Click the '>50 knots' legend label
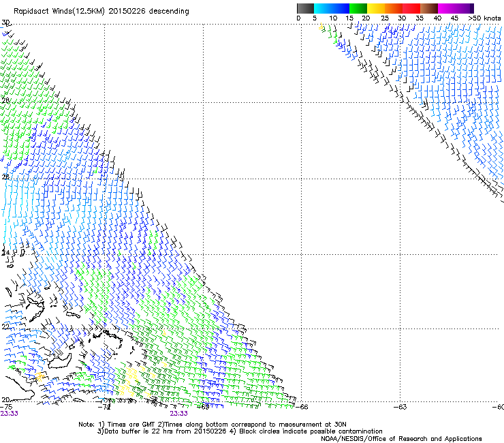This screenshot has width=504, height=443. click(x=484, y=18)
